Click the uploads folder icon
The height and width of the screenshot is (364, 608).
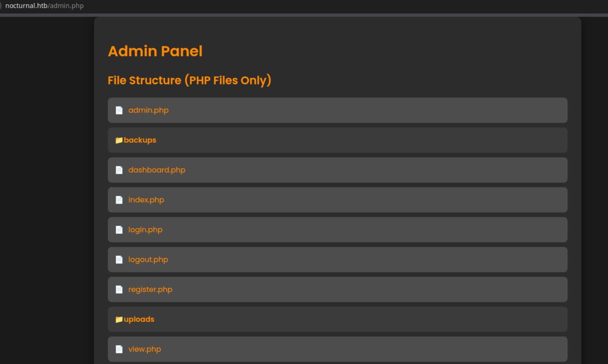click(x=119, y=319)
